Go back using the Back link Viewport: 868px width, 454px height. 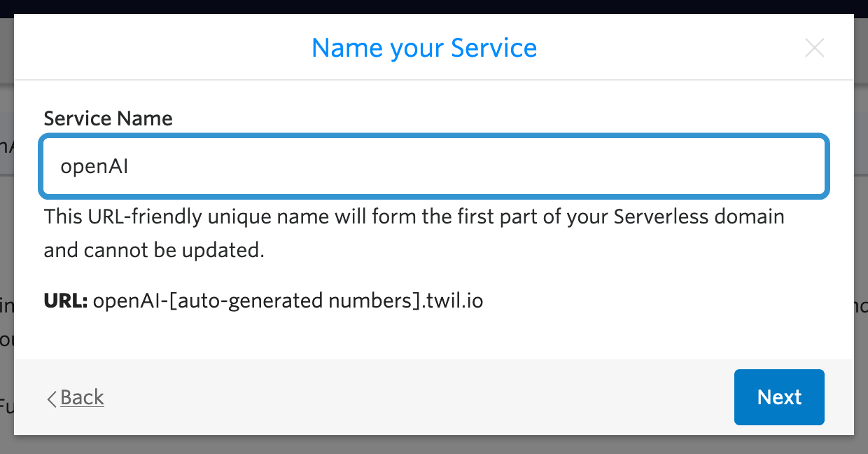[82, 398]
